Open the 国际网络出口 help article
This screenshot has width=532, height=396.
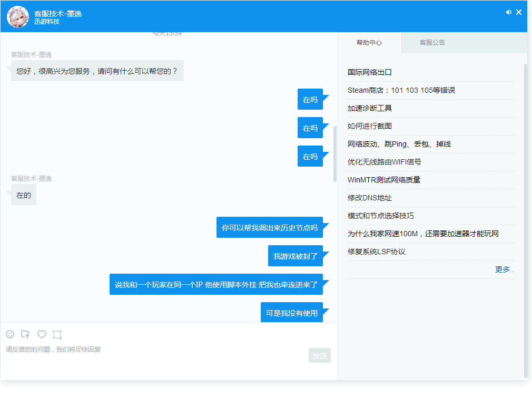click(370, 72)
